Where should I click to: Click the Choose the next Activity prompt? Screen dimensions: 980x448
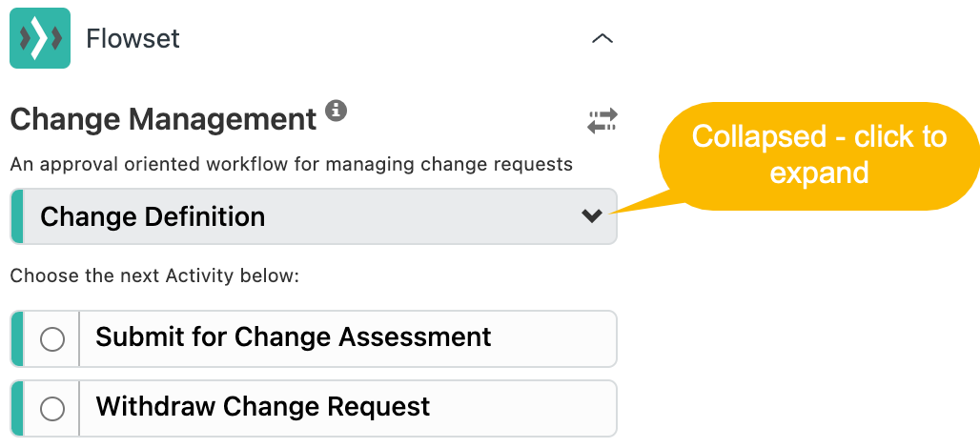(155, 275)
